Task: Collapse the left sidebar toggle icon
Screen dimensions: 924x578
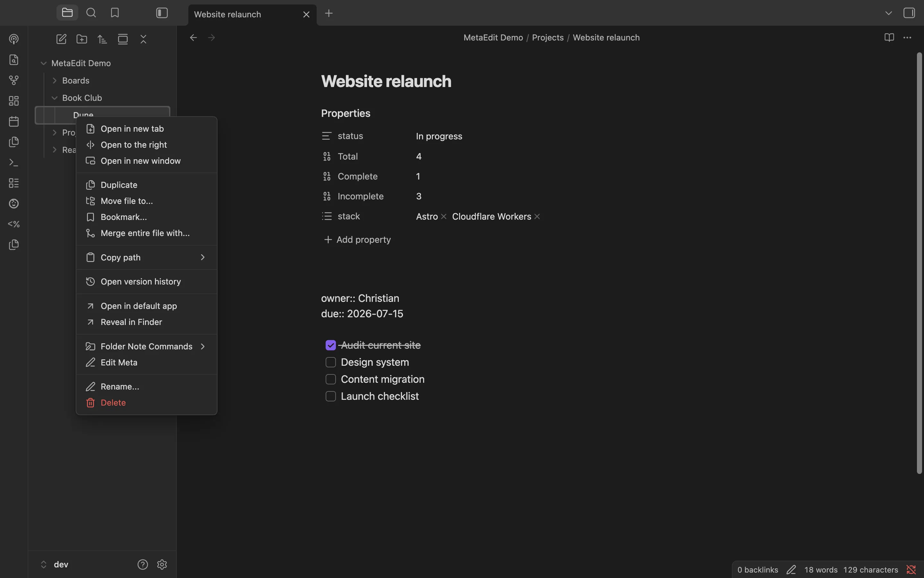Action: (x=162, y=13)
